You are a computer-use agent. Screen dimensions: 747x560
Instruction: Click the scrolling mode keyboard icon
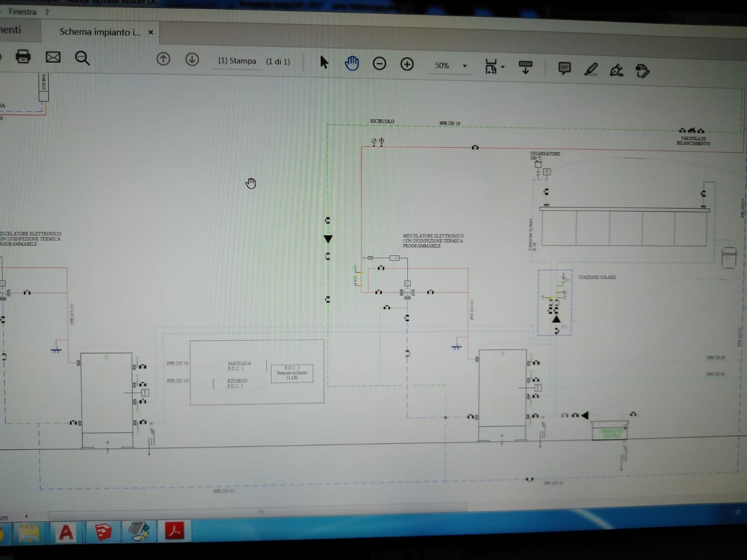pyautogui.click(x=525, y=67)
